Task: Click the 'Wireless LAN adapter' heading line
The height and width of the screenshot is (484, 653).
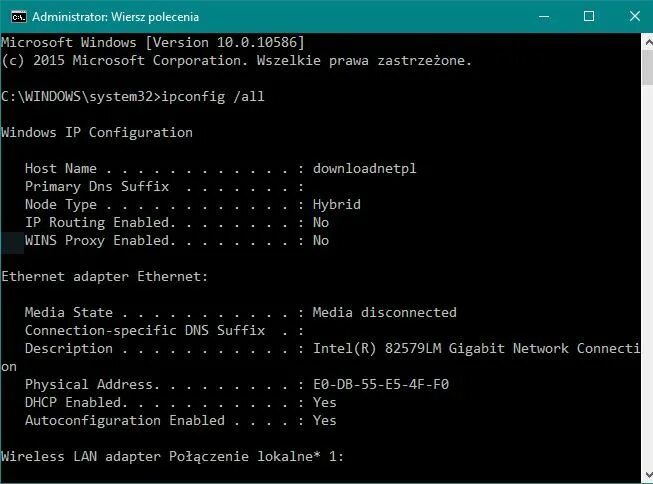Action: coord(172,457)
